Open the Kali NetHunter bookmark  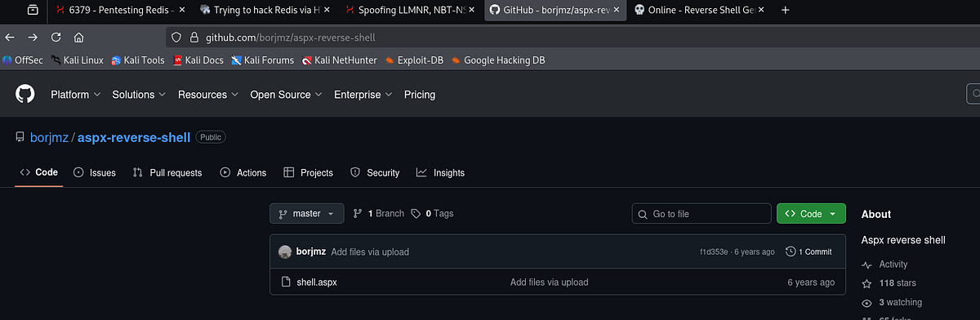coord(339,60)
